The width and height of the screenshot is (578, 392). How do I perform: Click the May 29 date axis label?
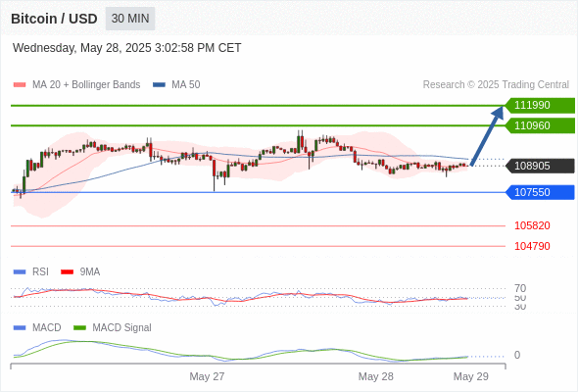click(471, 376)
